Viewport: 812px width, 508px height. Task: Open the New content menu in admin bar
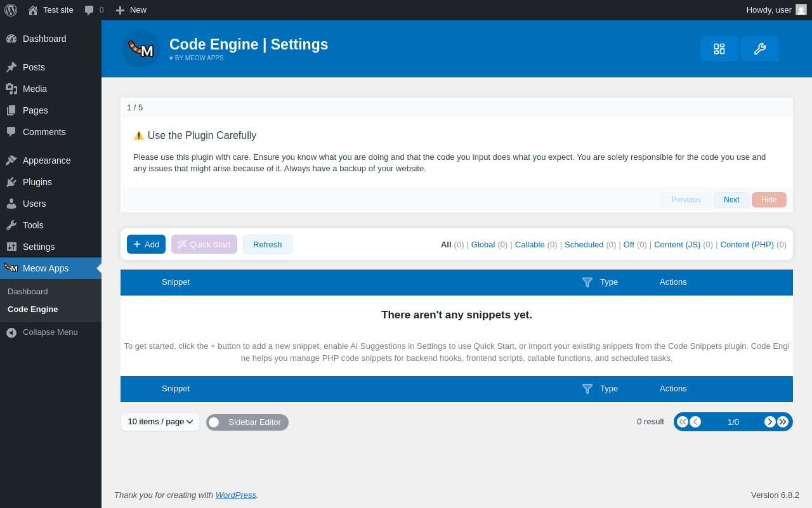(131, 10)
